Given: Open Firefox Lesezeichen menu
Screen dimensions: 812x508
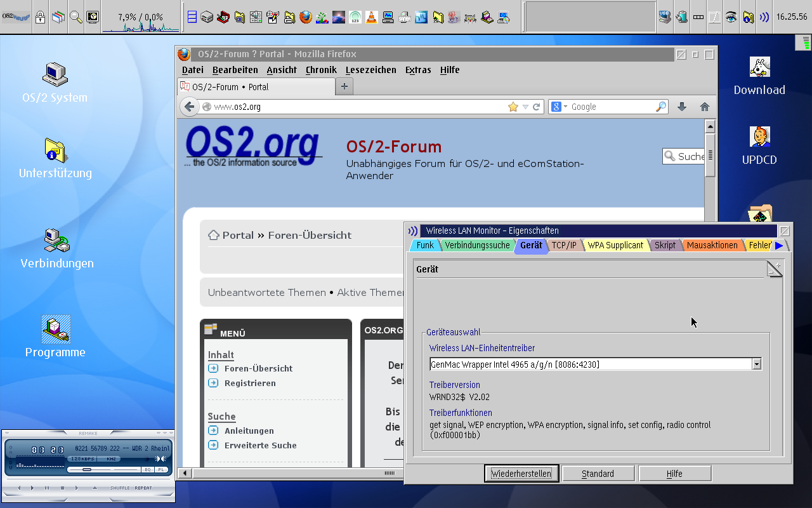Looking at the screenshot, I should 371,70.
